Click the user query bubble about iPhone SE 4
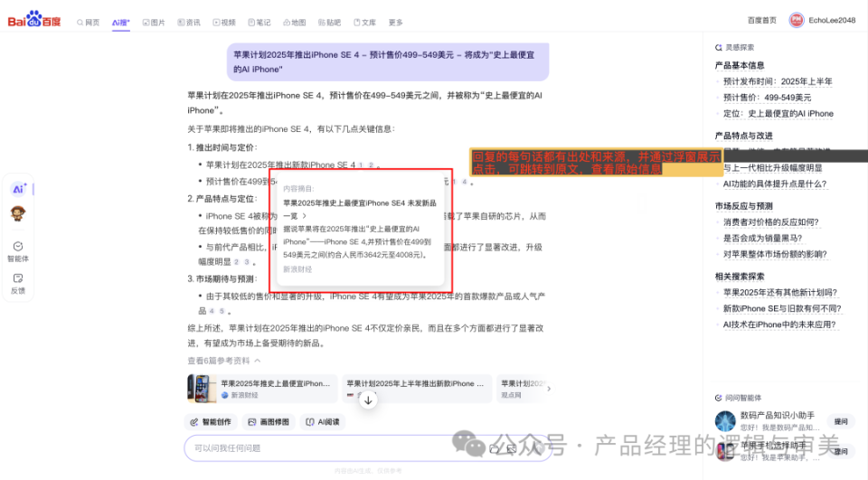This screenshot has width=868, height=480. [x=388, y=61]
